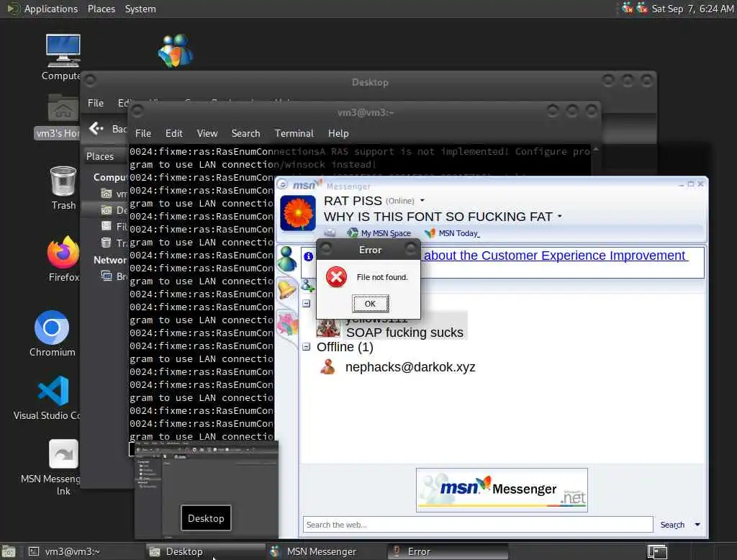Collapse the online contacts group
The image size is (737, 560).
[x=307, y=304]
